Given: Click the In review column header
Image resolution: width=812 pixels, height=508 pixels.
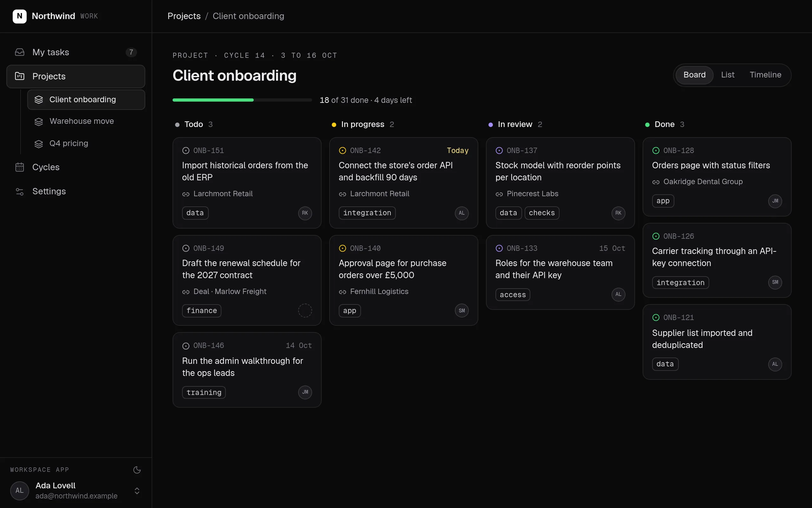Looking at the screenshot, I should coord(515,124).
